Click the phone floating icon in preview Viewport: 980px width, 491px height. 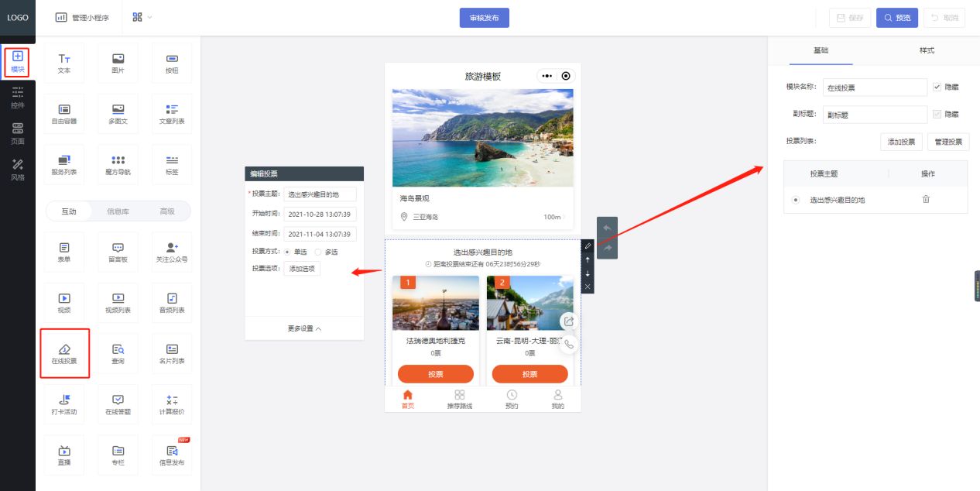[x=569, y=345]
